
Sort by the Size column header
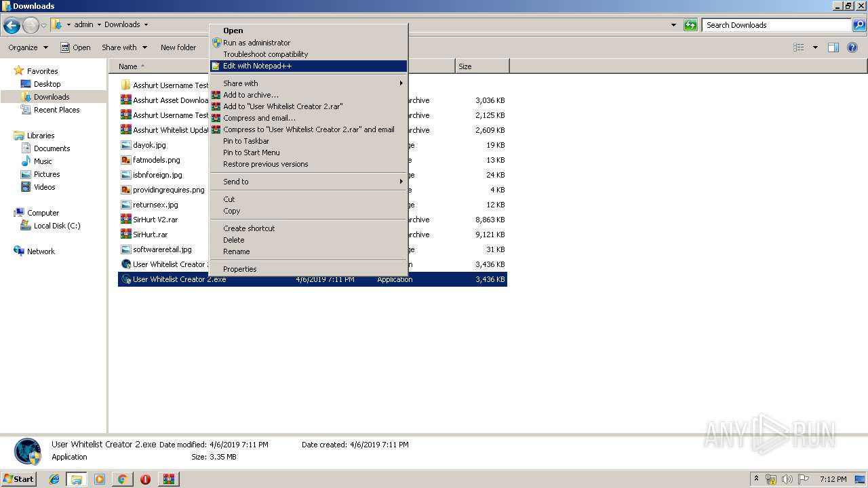[x=482, y=66]
